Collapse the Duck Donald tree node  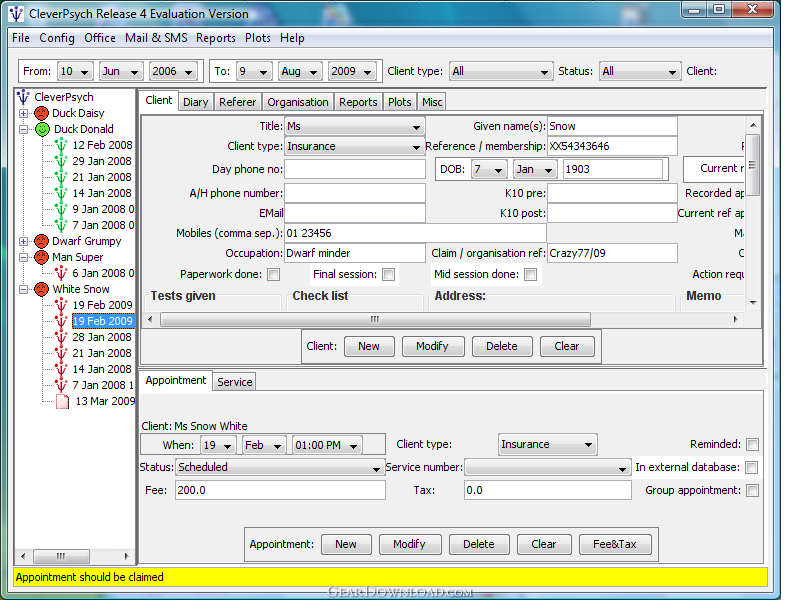tap(23, 130)
